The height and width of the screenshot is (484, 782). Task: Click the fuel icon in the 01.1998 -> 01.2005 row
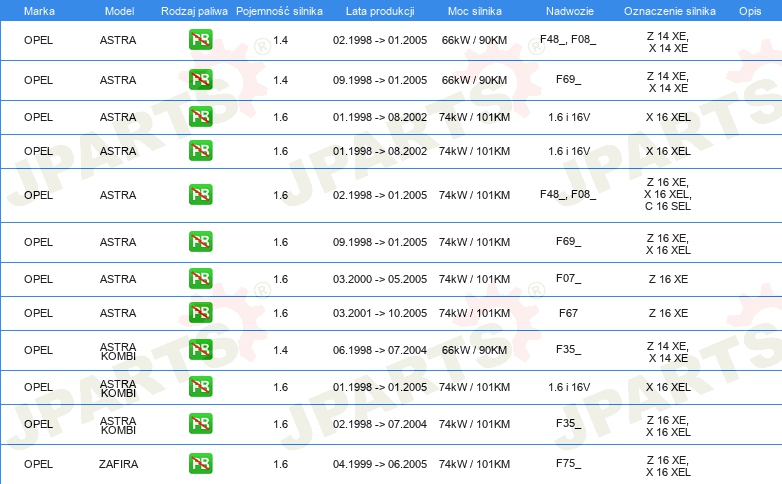200,387
